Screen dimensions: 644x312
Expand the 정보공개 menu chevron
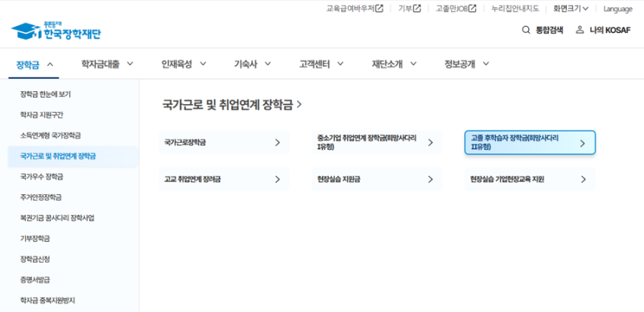click(486, 64)
